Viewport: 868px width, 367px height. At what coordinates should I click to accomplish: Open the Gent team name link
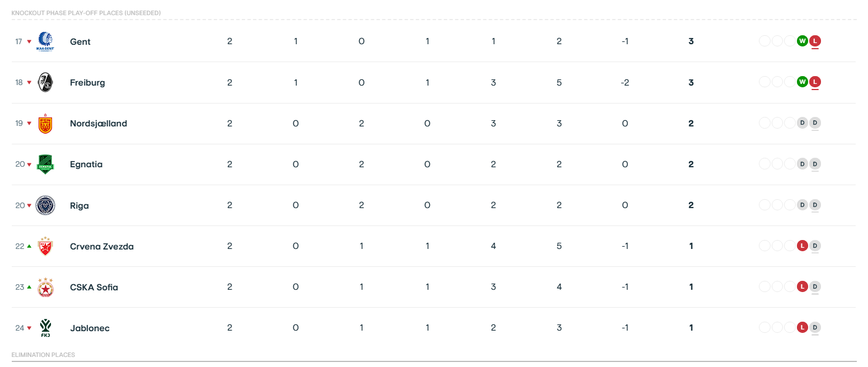[x=80, y=41]
